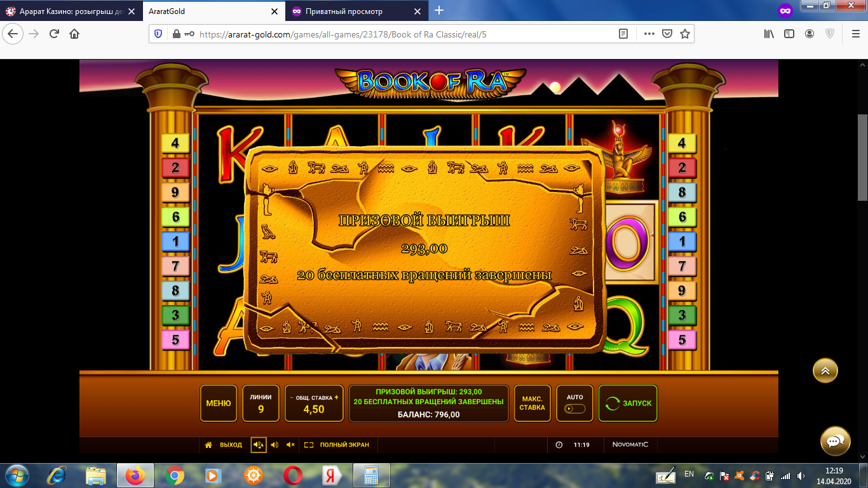Bookmark this page with the star
The width and height of the screenshot is (868, 488).
coord(684,34)
